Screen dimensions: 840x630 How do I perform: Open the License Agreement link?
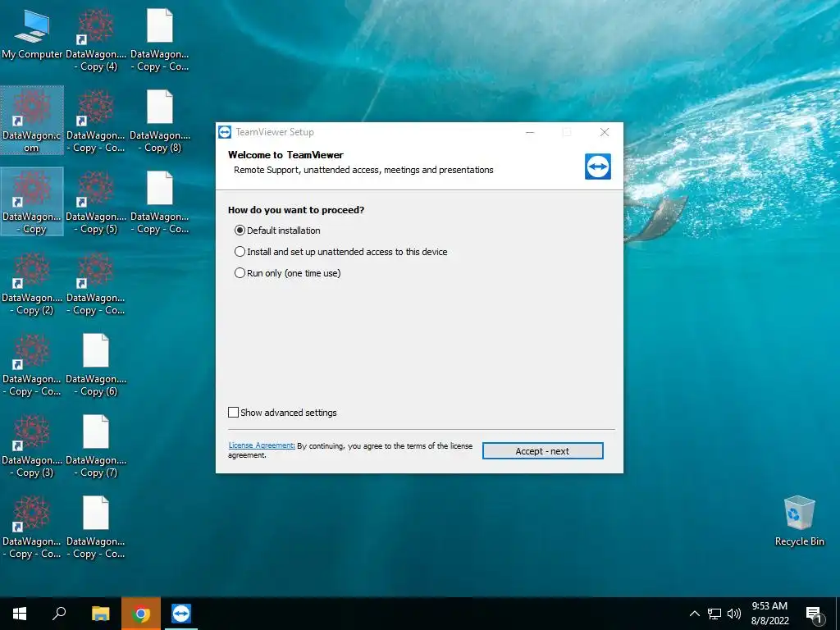[x=262, y=445]
